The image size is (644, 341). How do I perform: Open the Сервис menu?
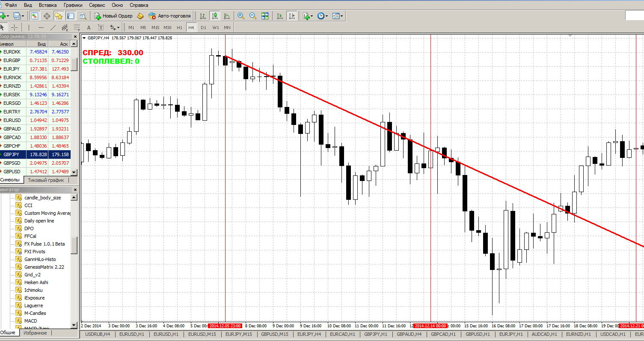[x=98, y=5]
